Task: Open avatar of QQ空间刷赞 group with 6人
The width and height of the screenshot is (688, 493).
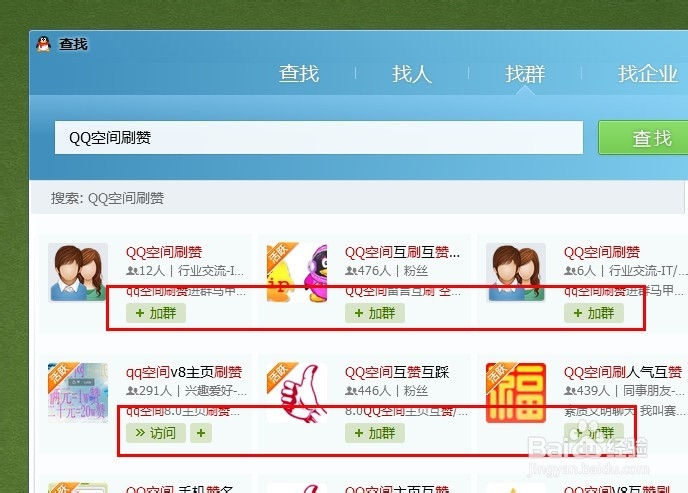Action: click(516, 272)
